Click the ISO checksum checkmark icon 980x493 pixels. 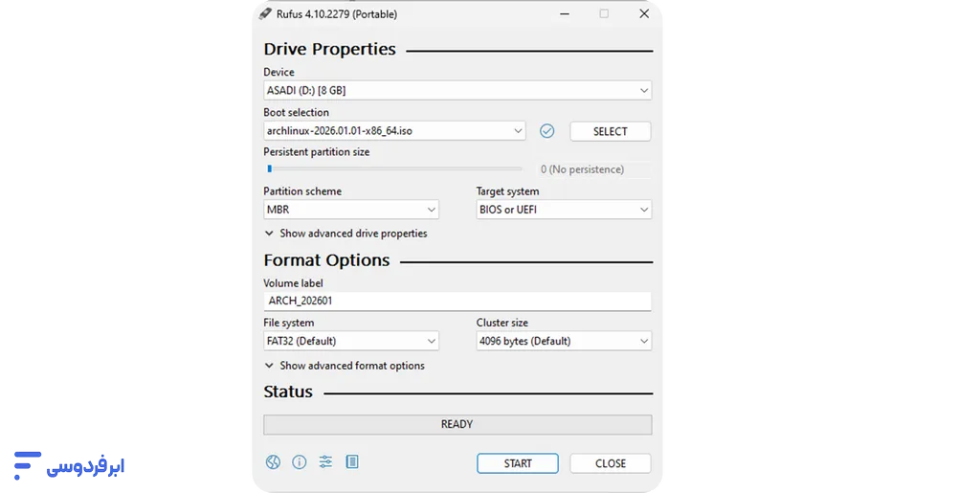pyautogui.click(x=546, y=131)
